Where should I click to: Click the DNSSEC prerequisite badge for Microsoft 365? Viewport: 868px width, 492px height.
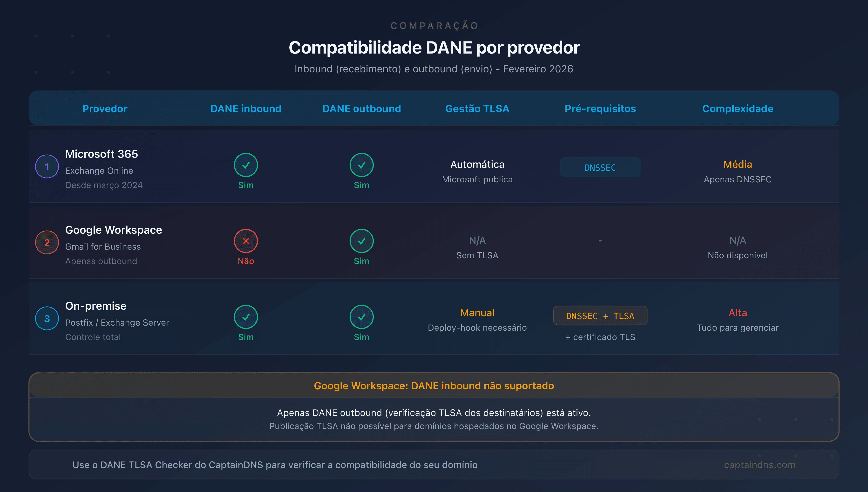click(600, 167)
